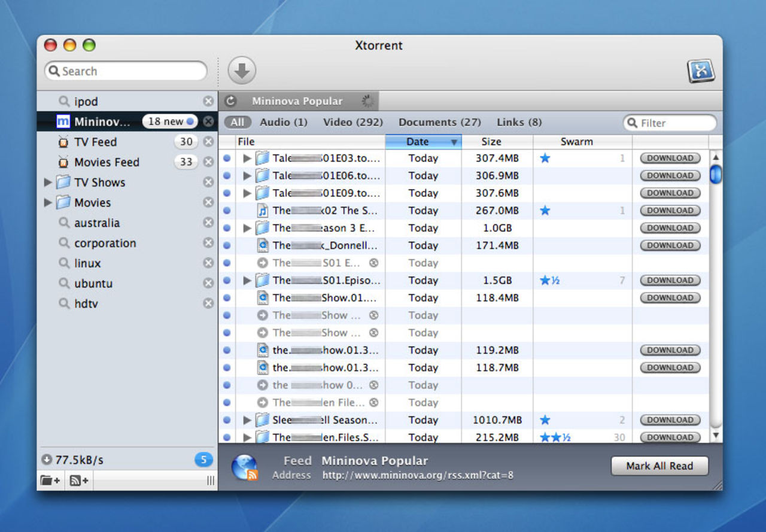
Task: Toggle unread dot on the 1.5GB row
Action: click(227, 281)
